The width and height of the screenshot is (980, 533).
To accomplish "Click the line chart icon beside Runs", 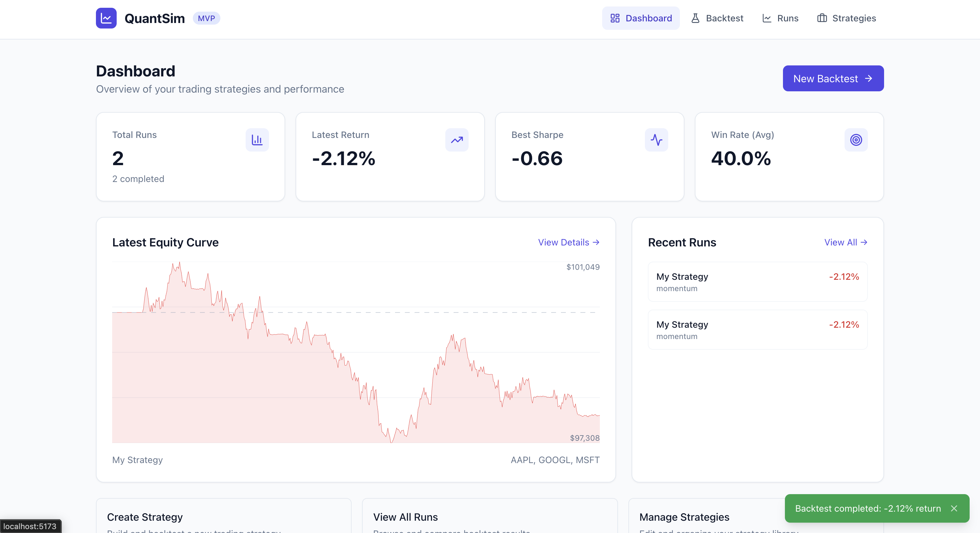I will [766, 18].
